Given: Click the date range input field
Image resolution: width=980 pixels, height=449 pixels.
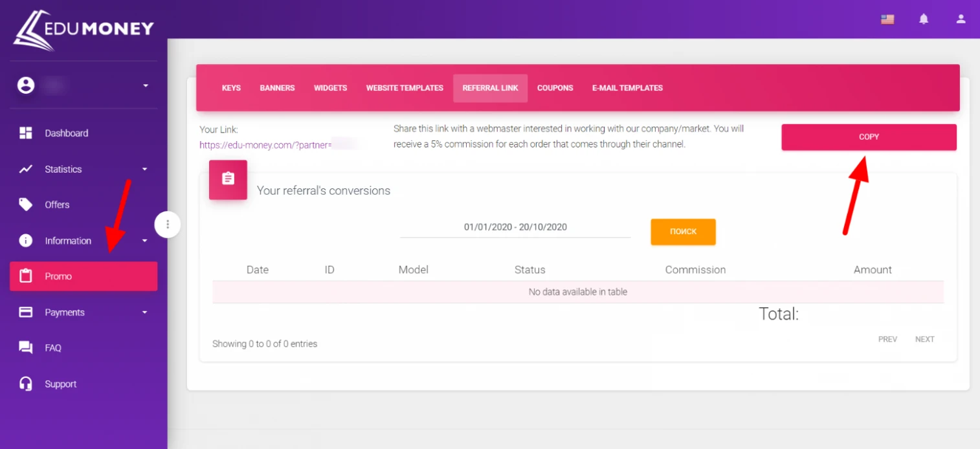Looking at the screenshot, I should 515,227.
